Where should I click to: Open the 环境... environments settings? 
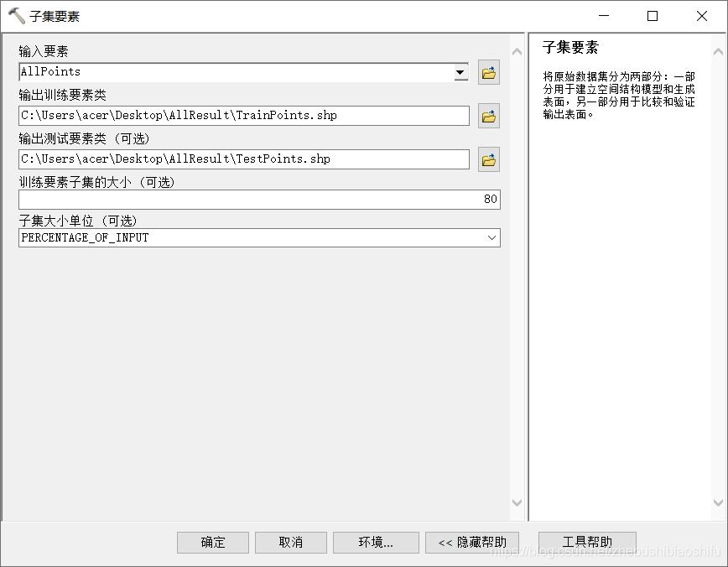coord(376,543)
